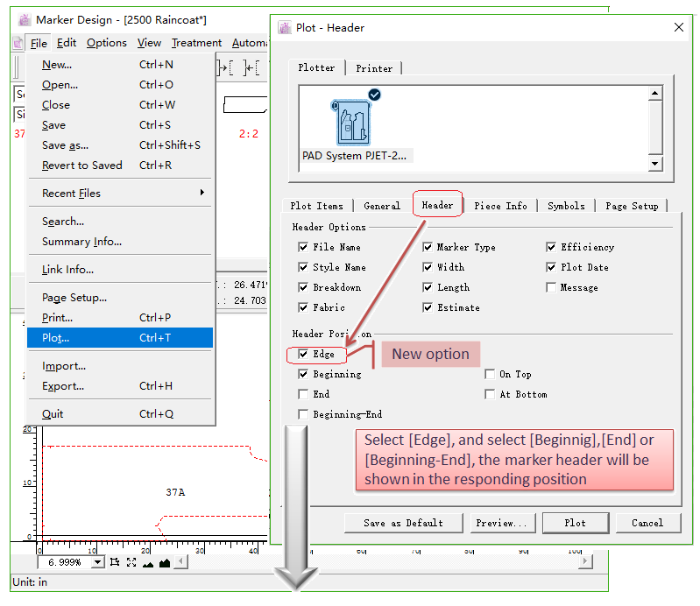Image resolution: width=700 pixels, height=606 pixels.
Task: Click the second bracket-arrow toolbar icon
Action: [252, 68]
